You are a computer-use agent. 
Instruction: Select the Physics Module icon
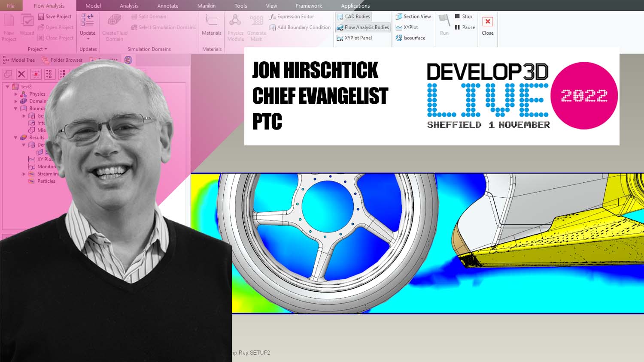point(235,21)
